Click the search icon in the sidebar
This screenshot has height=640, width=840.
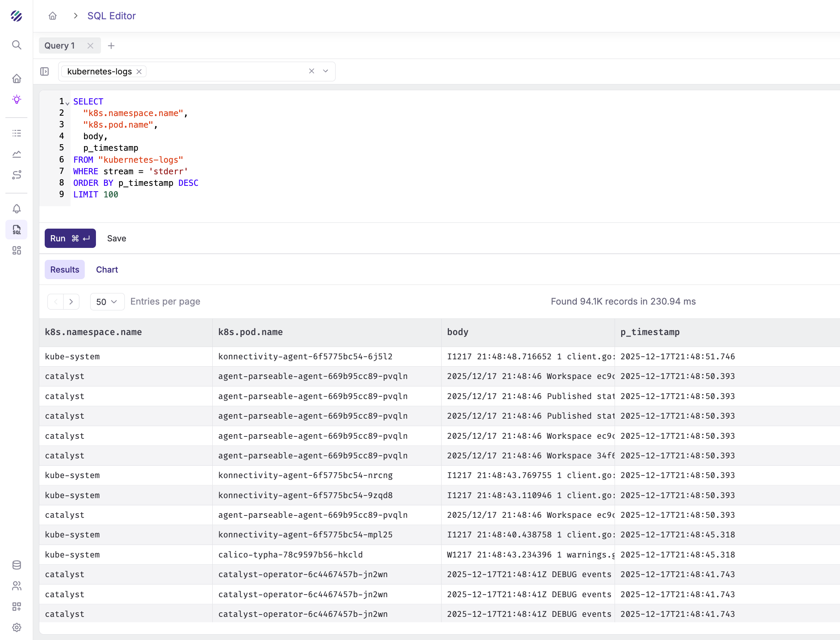[x=17, y=45]
